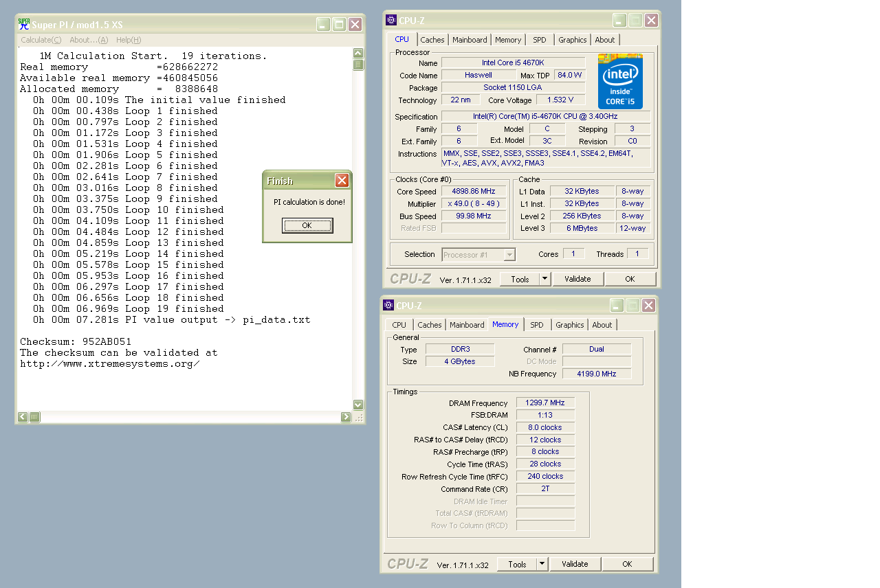Click the Core Speed value 4898.86 MHz
Screen dimensions: 880x588
coord(473,192)
